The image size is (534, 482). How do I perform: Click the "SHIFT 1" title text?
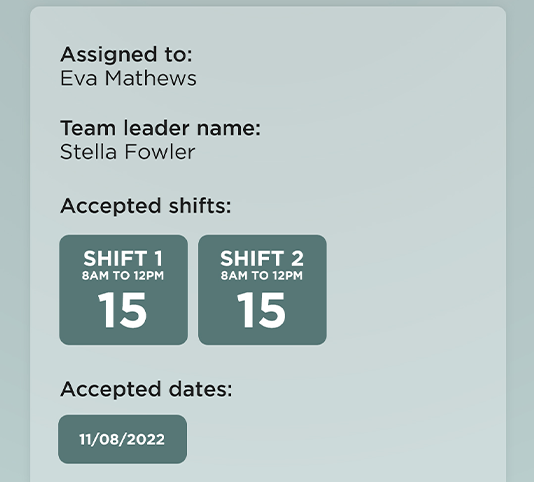tap(123, 258)
